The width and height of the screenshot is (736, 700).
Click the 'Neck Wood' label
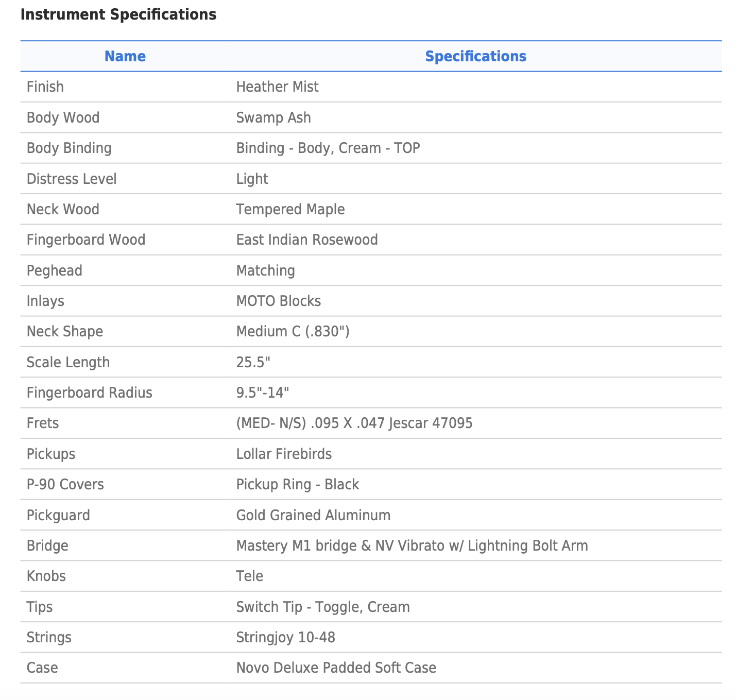click(x=63, y=209)
